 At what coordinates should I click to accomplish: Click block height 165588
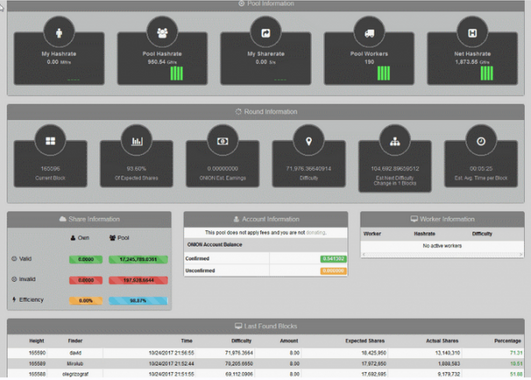(37, 374)
